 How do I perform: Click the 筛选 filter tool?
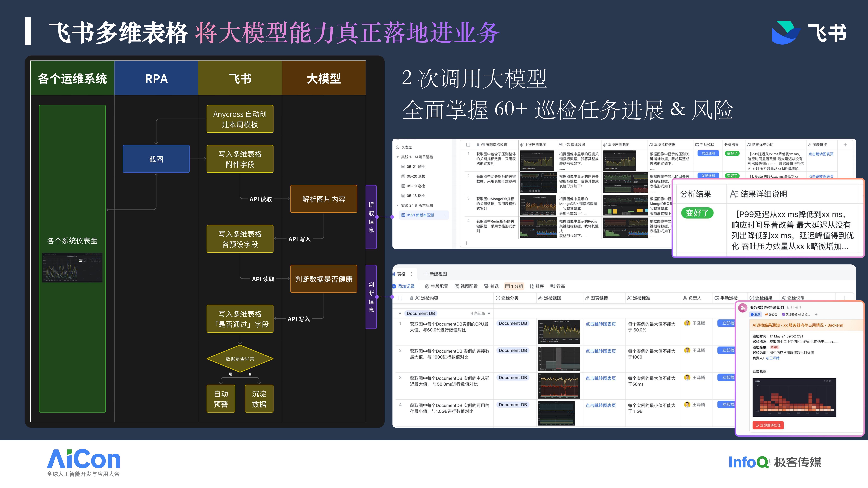click(491, 286)
